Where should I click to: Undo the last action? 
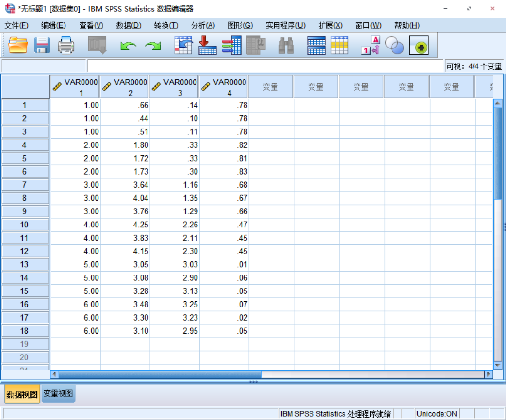tap(128, 46)
